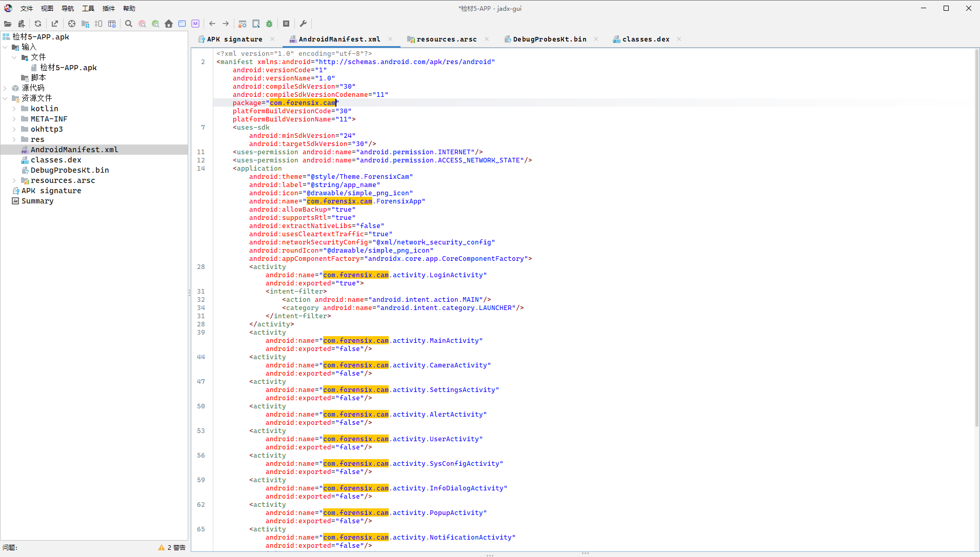Open the 插件 menu
The image size is (980, 557).
pos(109,8)
